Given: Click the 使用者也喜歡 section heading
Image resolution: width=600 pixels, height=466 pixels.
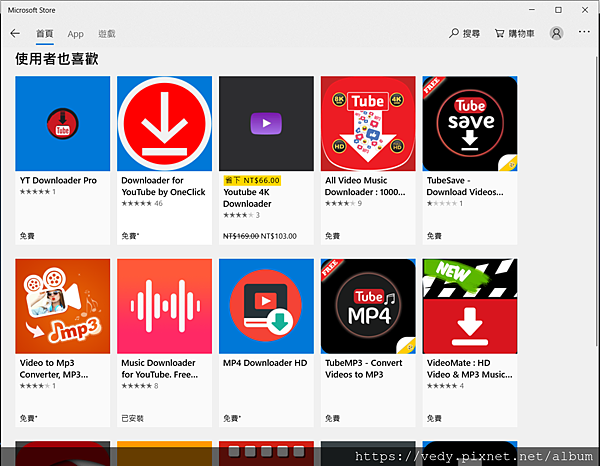Looking at the screenshot, I should [x=57, y=59].
